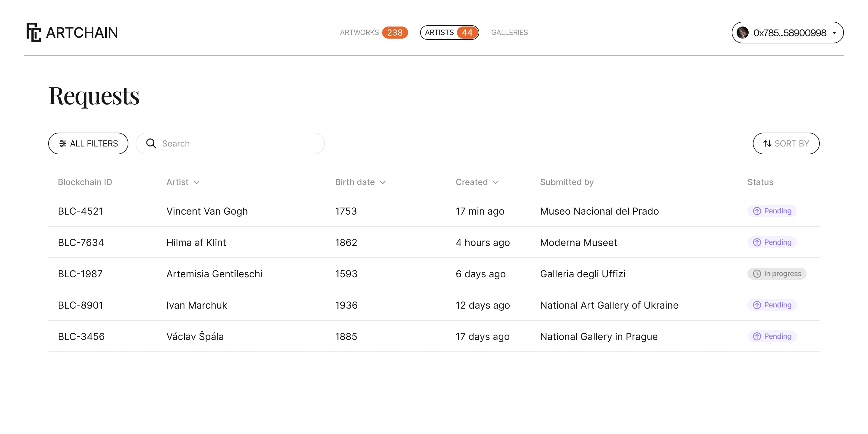The image size is (868, 434).
Task: Click Pending icon for Ivan Marchuk
Action: 757,305
